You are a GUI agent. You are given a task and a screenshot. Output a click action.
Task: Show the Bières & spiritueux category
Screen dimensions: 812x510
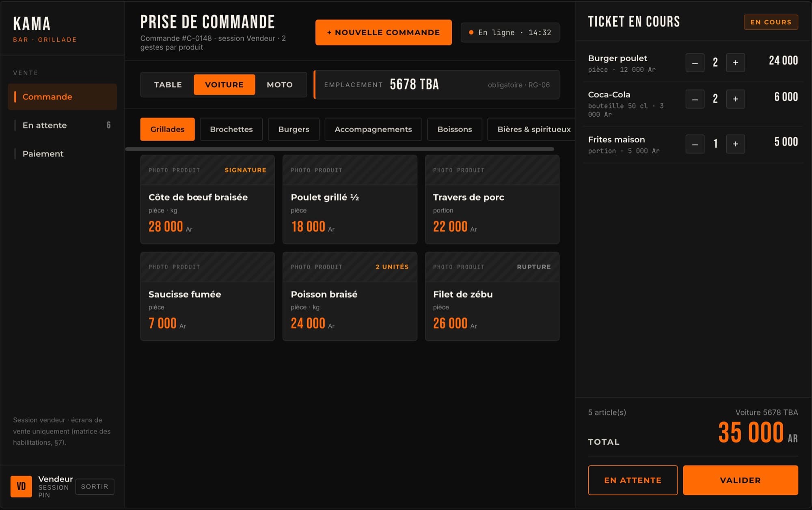click(x=533, y=129)
